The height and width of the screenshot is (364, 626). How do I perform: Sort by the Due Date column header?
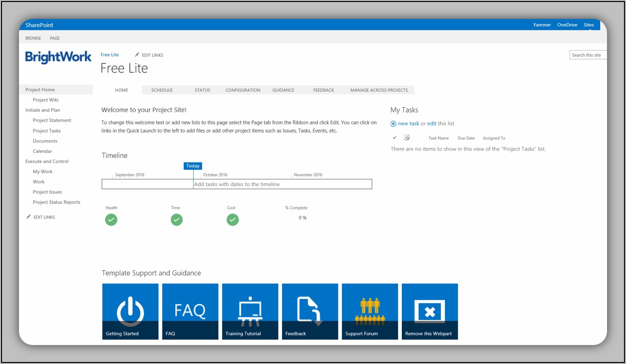click(466, 138)
